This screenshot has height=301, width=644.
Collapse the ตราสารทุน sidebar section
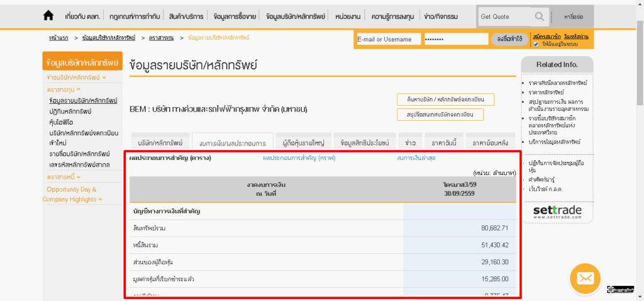tap(64, 89)
